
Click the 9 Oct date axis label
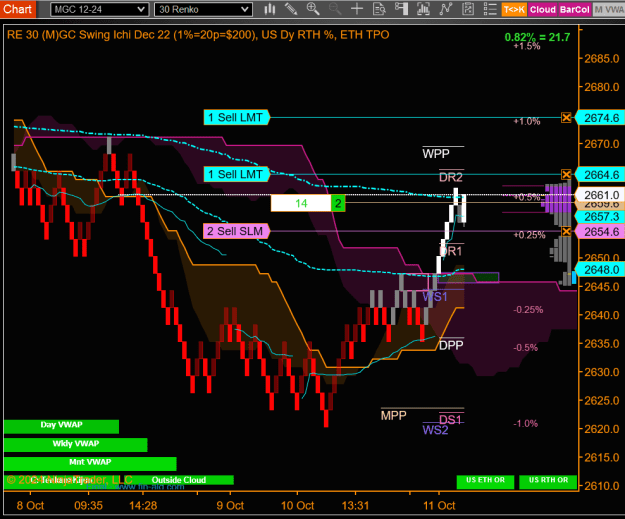[x=230, y=506]
